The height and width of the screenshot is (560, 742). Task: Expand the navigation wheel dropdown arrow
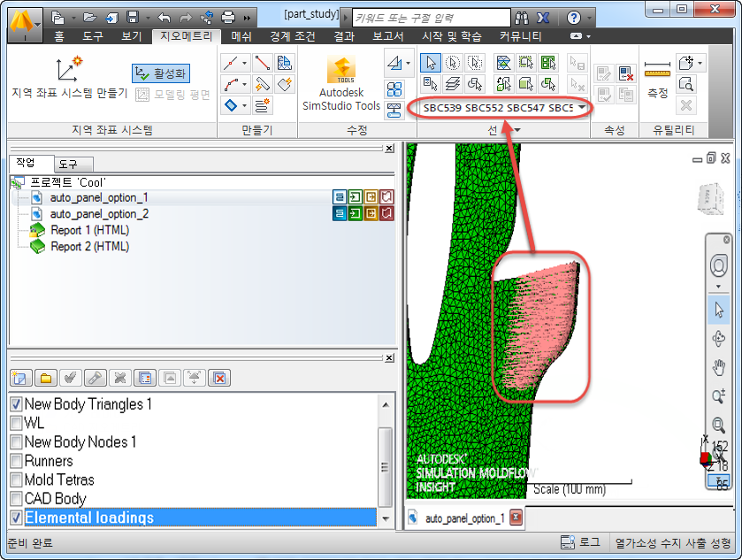click(x=718, y=287)
